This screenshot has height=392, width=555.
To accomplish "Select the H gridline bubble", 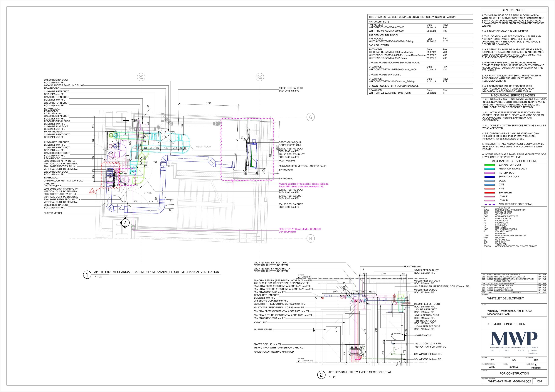I will coord(311,239).
